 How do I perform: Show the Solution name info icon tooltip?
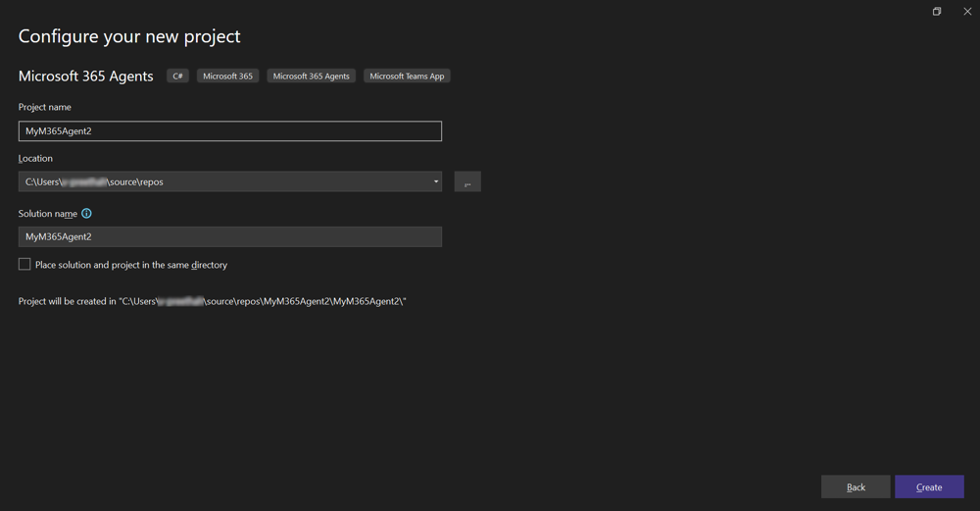coord(87,213)
